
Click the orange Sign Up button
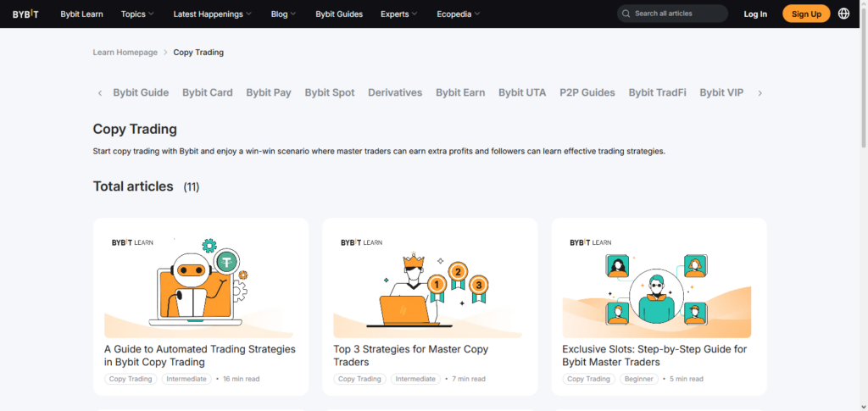click(x=806, y=14)
